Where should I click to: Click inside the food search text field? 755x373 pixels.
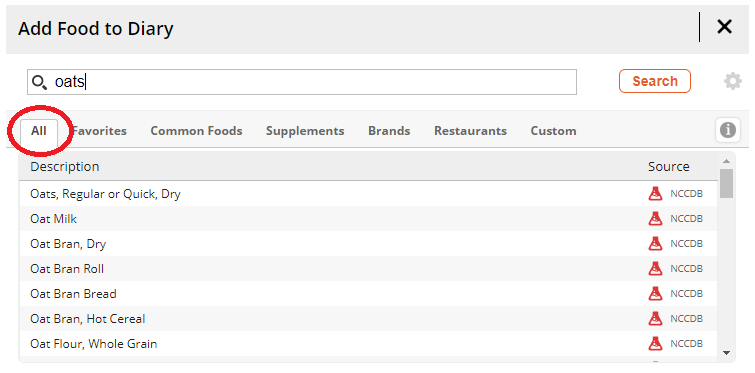(302, 82)
